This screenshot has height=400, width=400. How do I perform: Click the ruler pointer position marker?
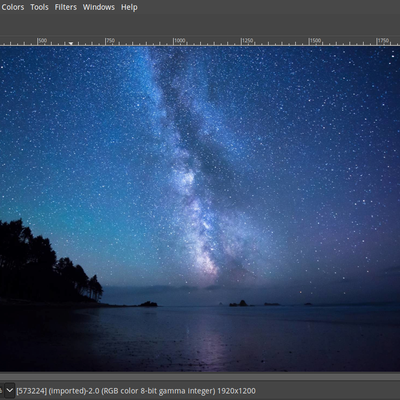(71, 43)
